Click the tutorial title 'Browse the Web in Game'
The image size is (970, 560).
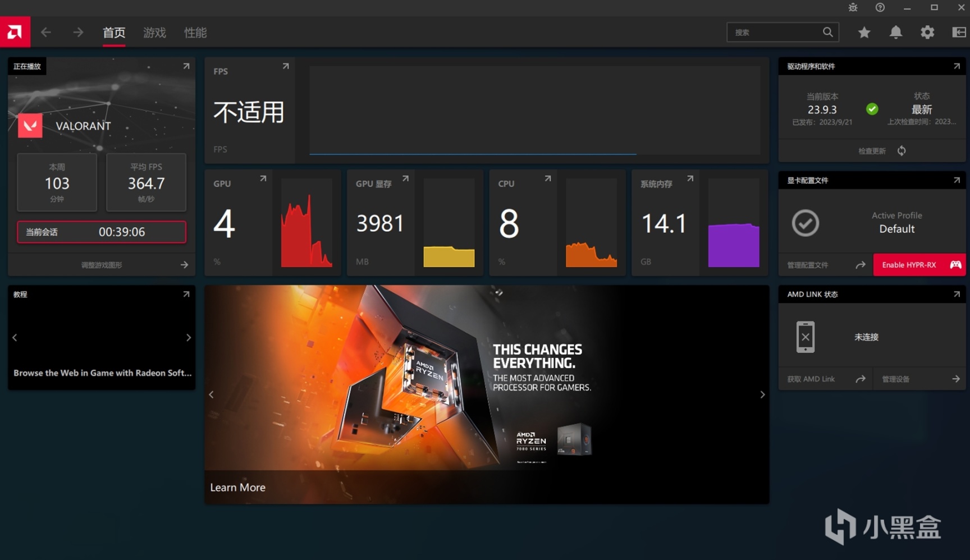[102, 373]
